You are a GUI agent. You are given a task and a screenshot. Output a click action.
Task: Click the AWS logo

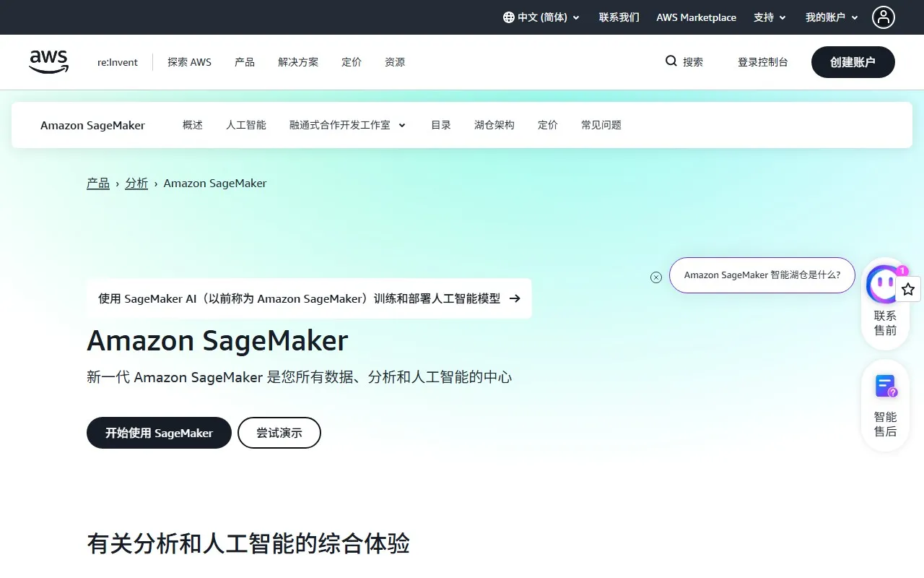pyautogui.click(x=48, y=62)
